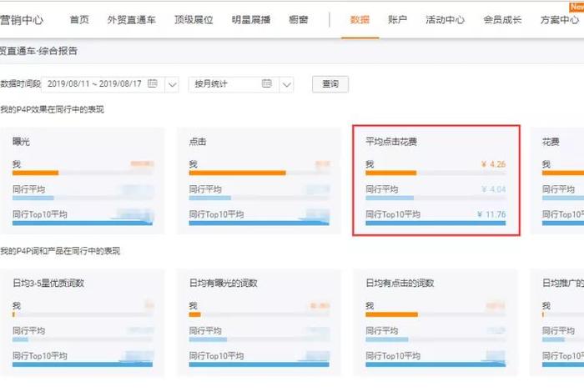Click orange 我 bar in 曝光 card
This screenshot has height=392, width=584.
coord(35,173)
